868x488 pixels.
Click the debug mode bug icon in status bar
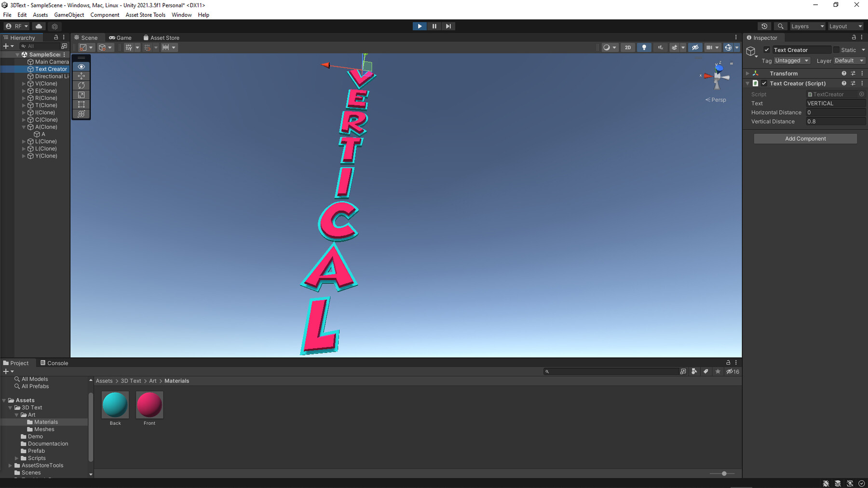826,483
